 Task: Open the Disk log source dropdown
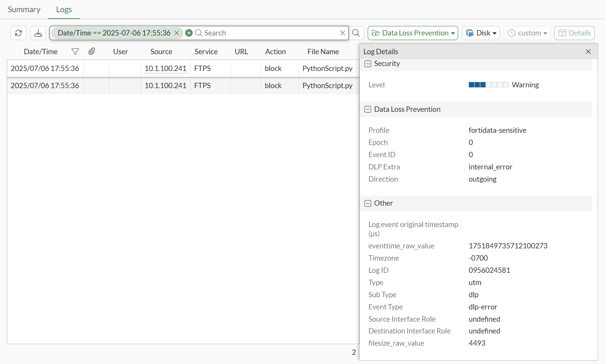pyautogui.click(x=481, y=33)
